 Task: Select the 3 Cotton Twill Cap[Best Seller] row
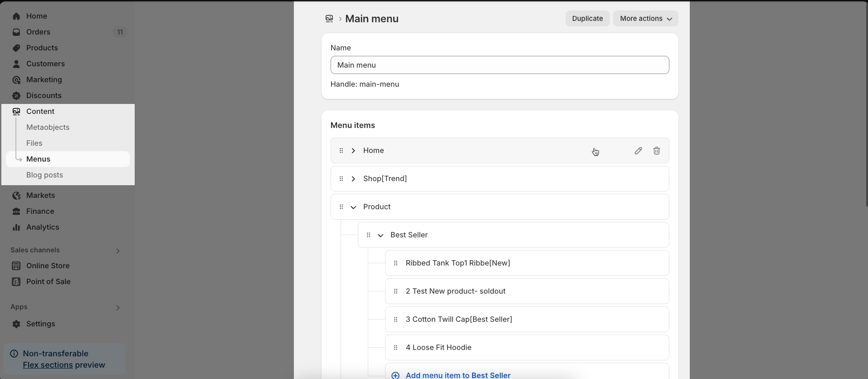point(527,320)
